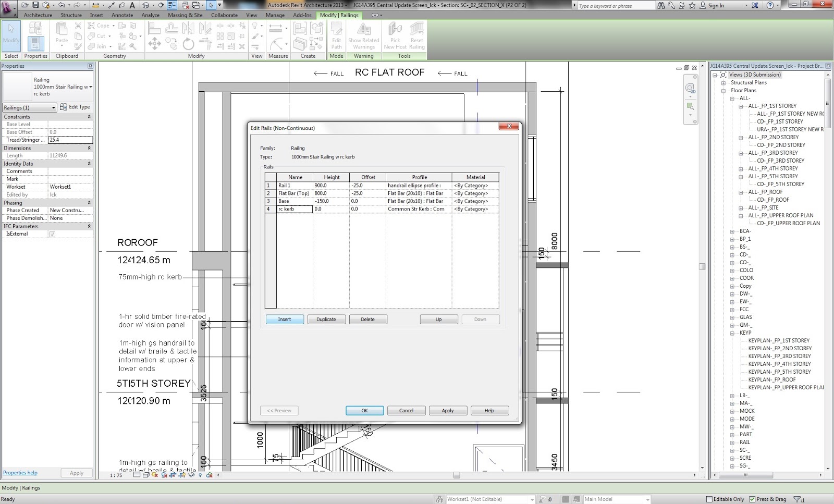834x504 pixels.
Task: Click Apply in the Edit Rails dialog
Action: [448, 410]
